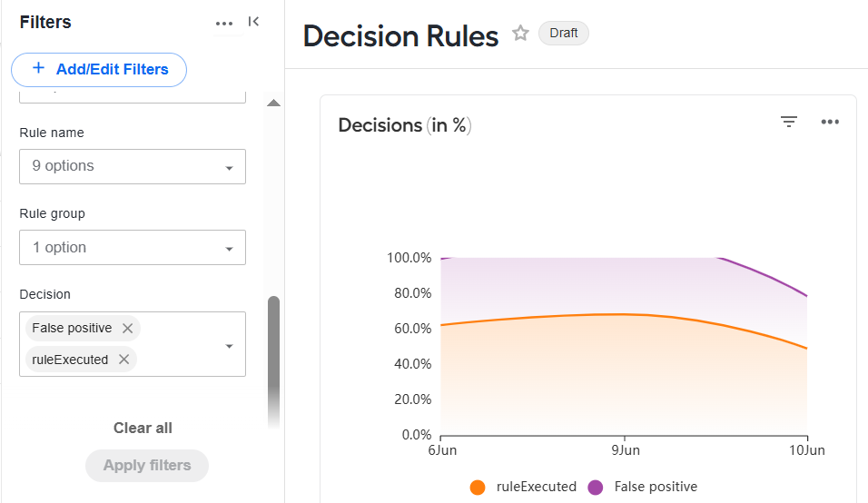
Task: Remove the False positive chip
Action: (127, 328)
